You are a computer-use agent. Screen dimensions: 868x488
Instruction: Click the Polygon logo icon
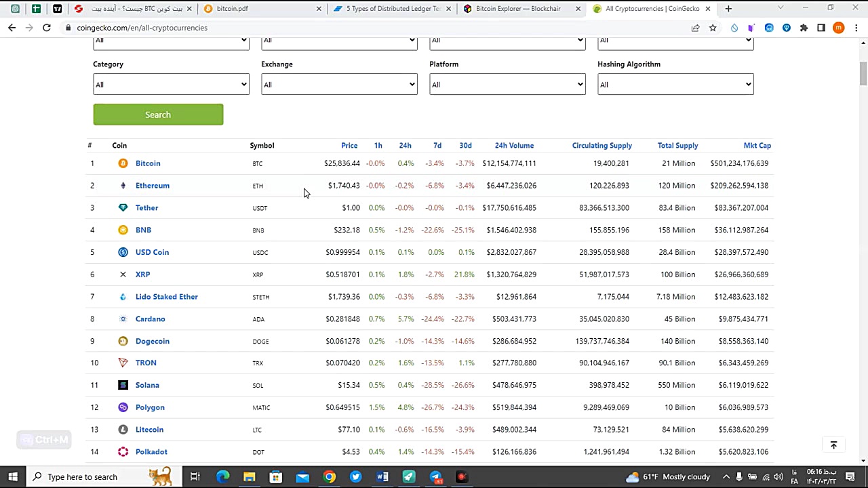tap(123, 407)
